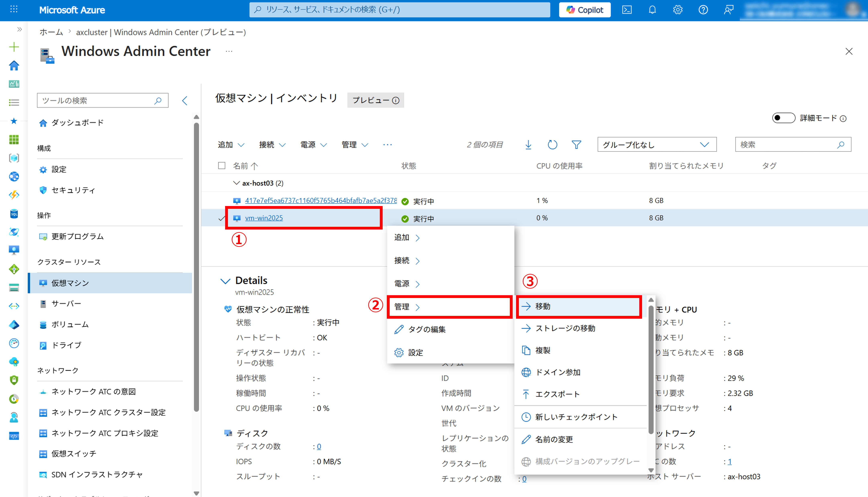Image resolution: width=868 pixels, height=497 pixels.
Task: Open 管理 toolbar dropdown
Action: 355,145
